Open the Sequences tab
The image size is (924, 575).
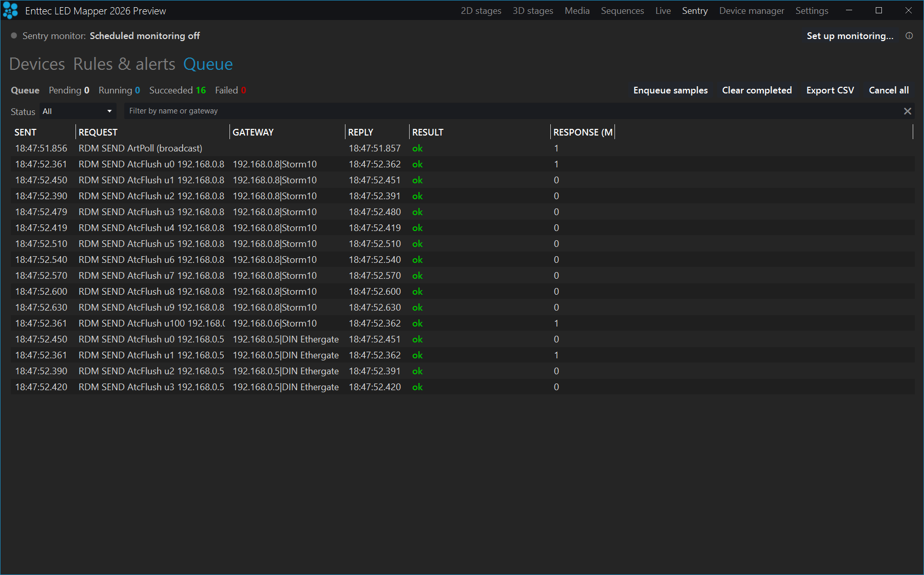(x=622, y=11)
